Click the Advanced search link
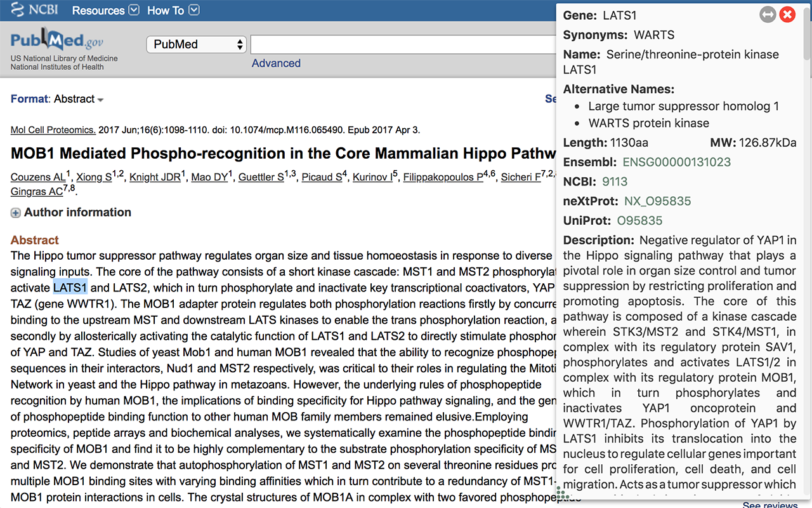 point(276,63)
